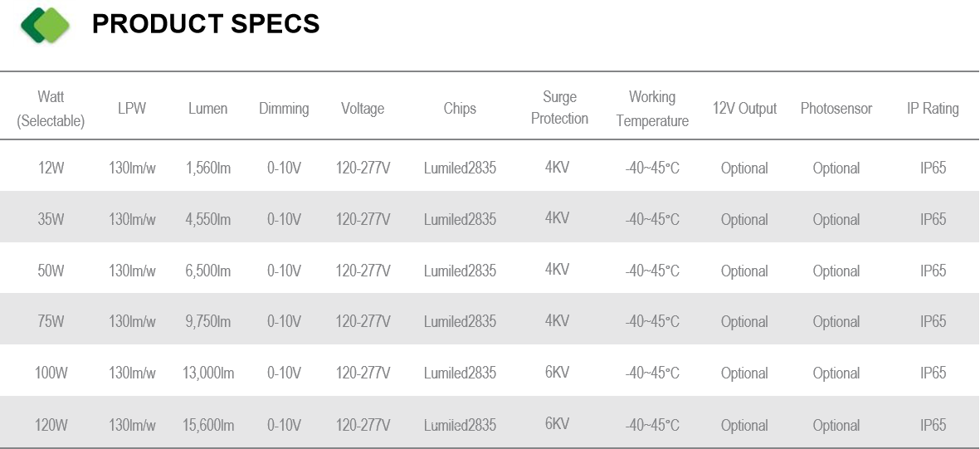Screen dimensions: 980x449
Task: Select the 4,550lm lumen value
Action: [x=208, y=219]
